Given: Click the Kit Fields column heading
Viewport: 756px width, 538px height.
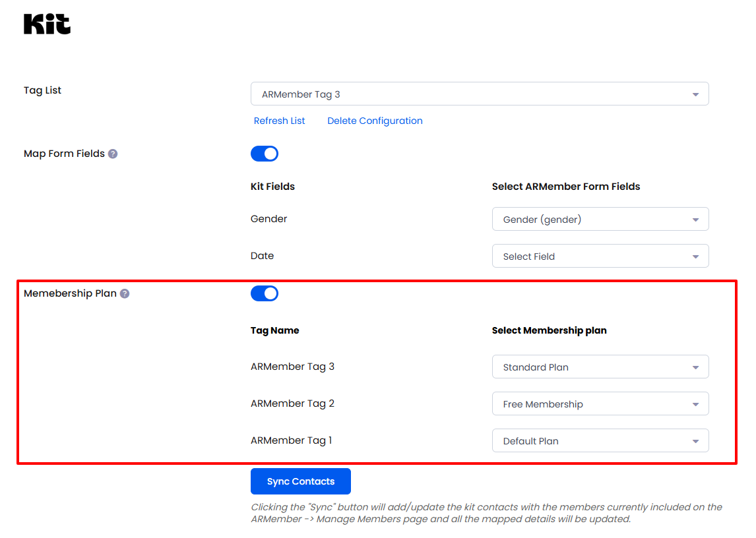Looking at the screenshot, I should click(x=273, y=187).
